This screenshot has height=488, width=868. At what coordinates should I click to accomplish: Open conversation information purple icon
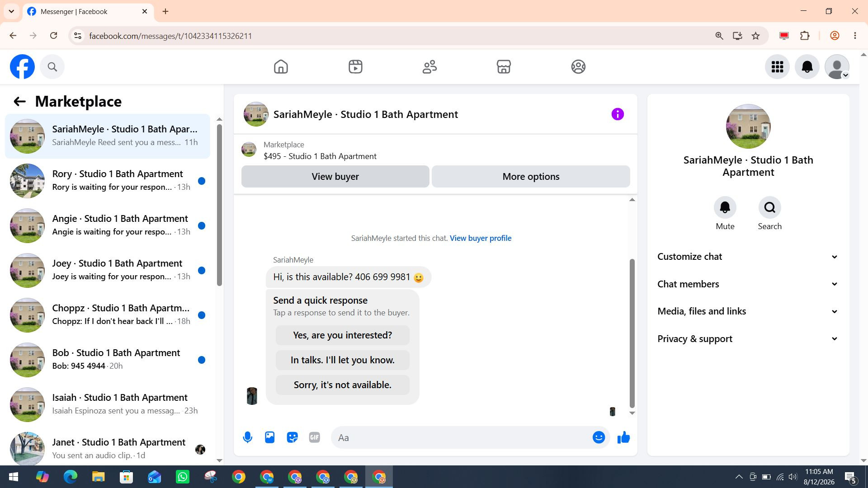pyautogui.click(x=618, y=114)
